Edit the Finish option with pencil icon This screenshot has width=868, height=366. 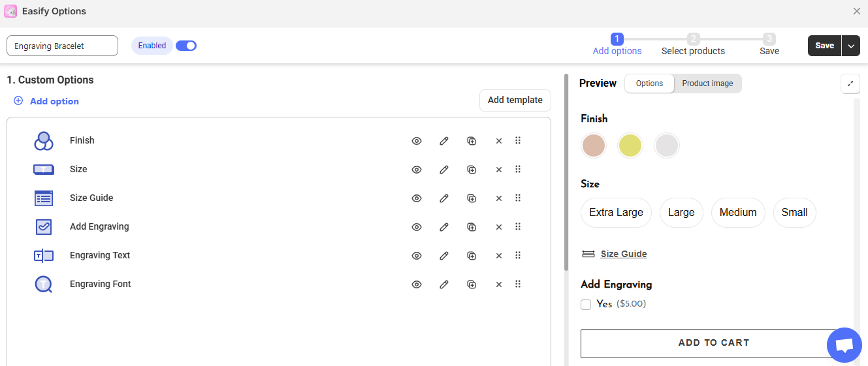444,141
